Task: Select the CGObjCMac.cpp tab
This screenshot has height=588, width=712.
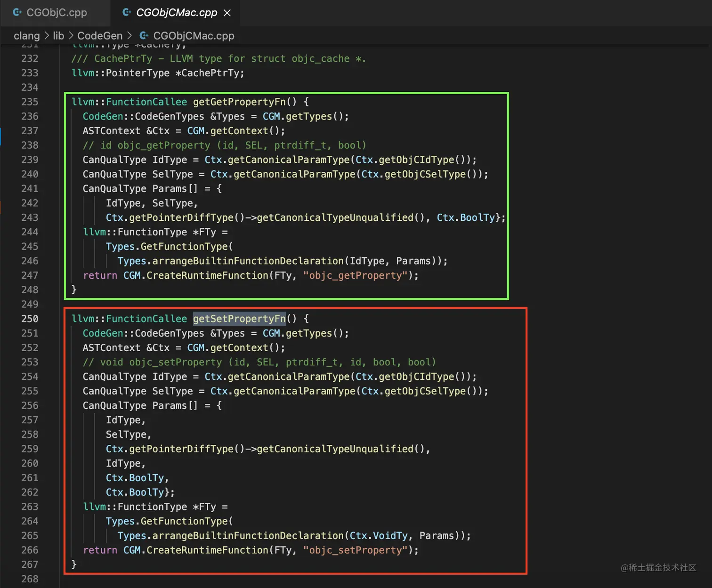Action: (x=177, y=13)
